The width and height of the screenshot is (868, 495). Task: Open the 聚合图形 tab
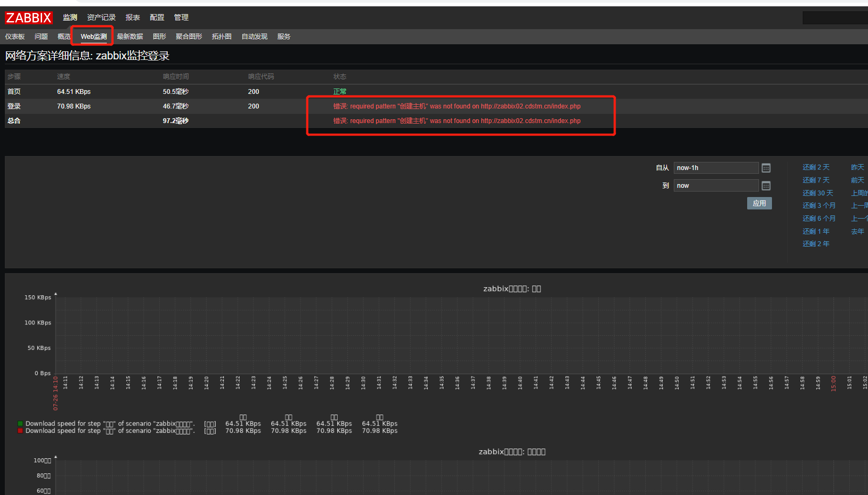189,37
